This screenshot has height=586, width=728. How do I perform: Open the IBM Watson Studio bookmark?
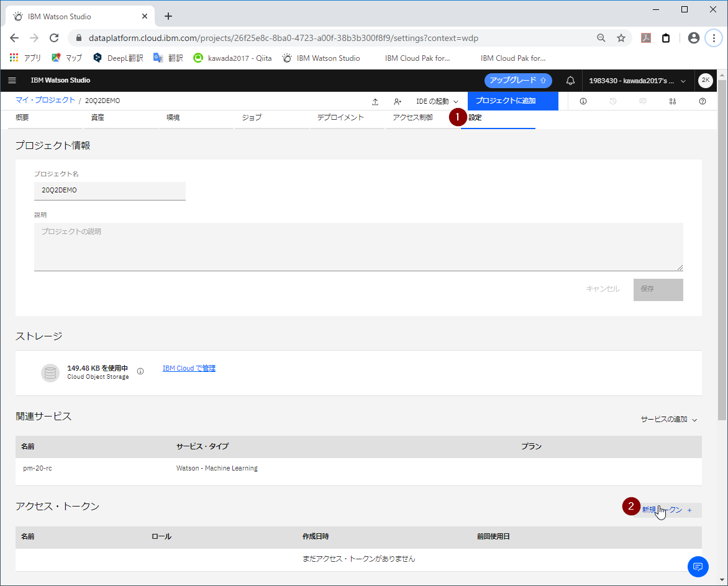(321, 58)
